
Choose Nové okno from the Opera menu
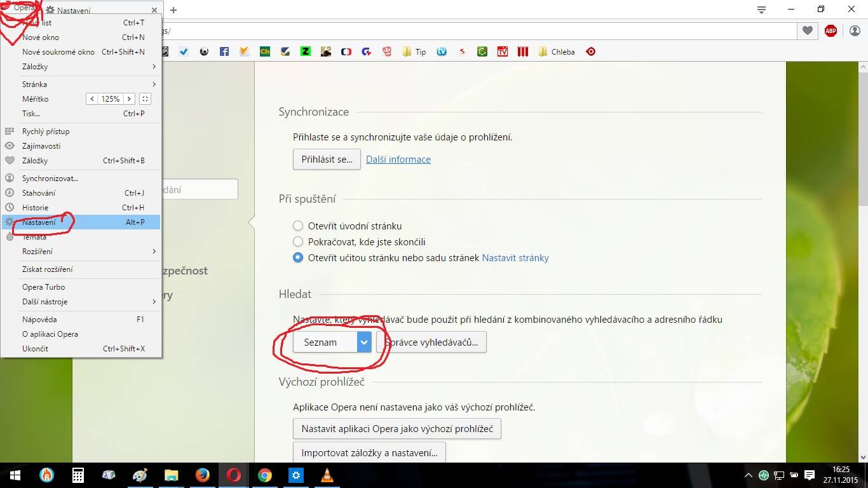point(81,37)
